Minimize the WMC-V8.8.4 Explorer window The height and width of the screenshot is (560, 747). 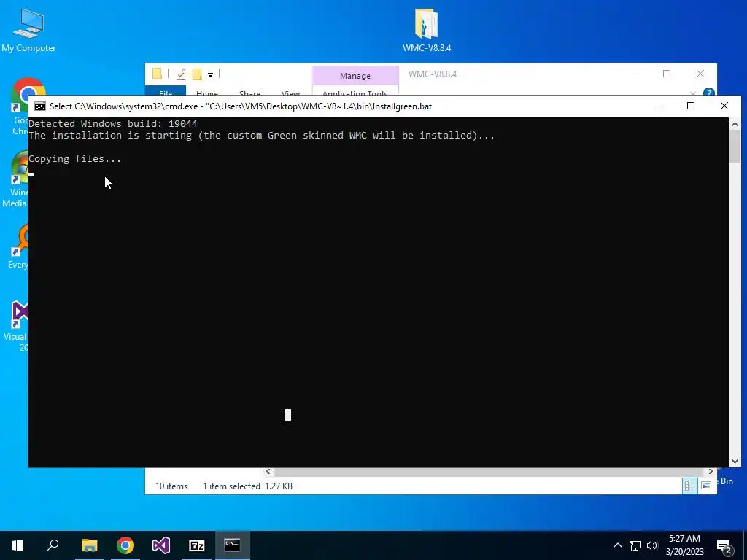[634, 74]
